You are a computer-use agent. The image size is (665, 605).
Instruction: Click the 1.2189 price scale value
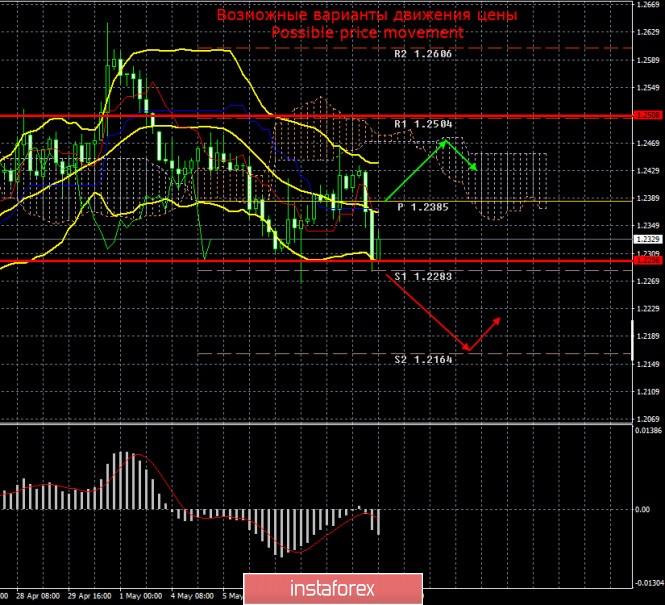tap(648, 336)
